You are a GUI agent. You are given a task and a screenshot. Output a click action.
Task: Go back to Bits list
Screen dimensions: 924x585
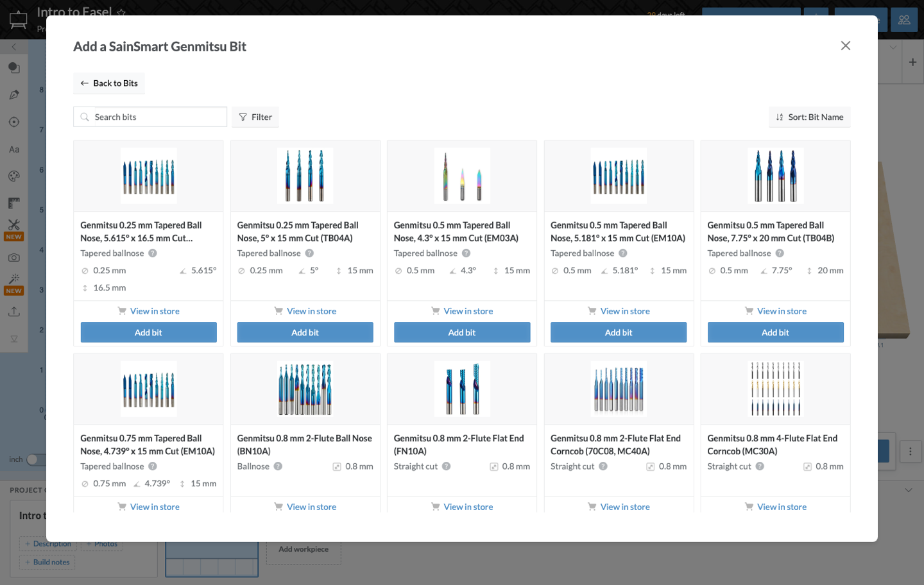109,83
